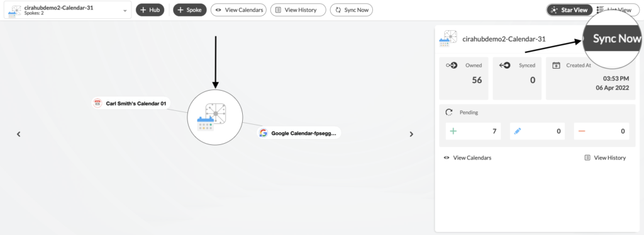
Task: Go to the next hub with the right chevron
Action: click(411, 134)
